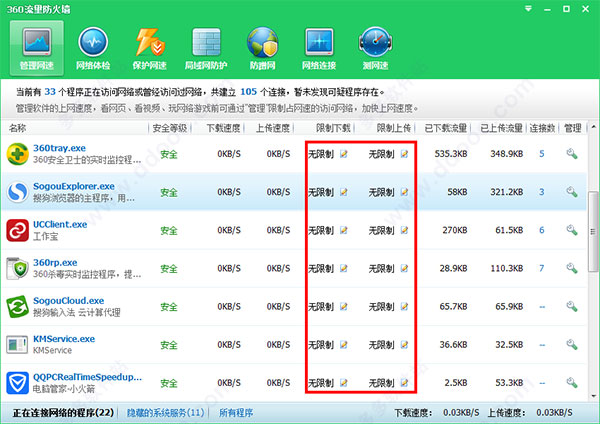600x424 pixels.
Task: Edit upload limit for UCClient.exe
Action: [x=404, y=230]
